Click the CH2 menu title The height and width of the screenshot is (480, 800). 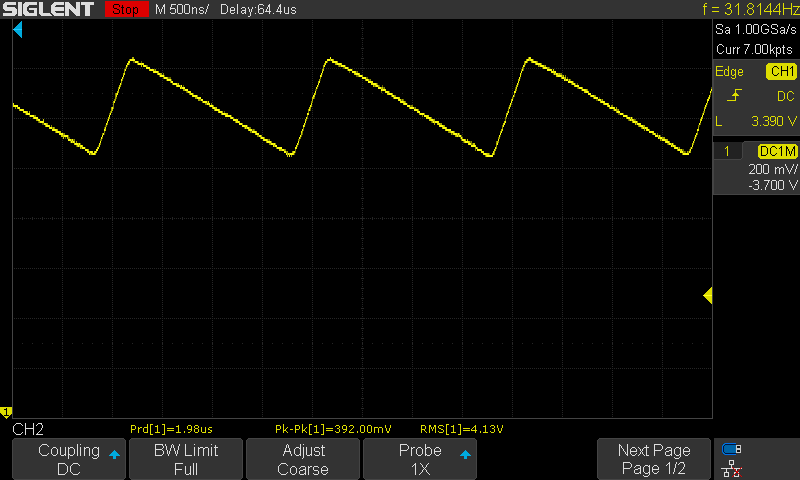[28, 429]
